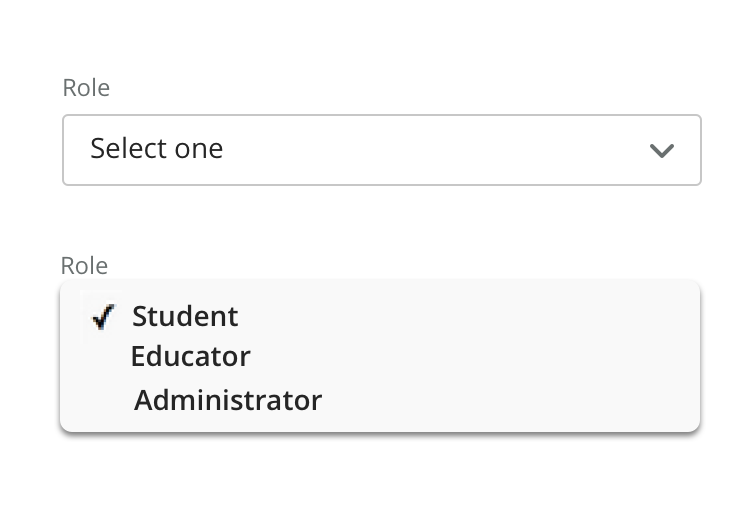Pick Administrator in the open list
The height and width of the screenshot is (512, 740).
(228, 400)
